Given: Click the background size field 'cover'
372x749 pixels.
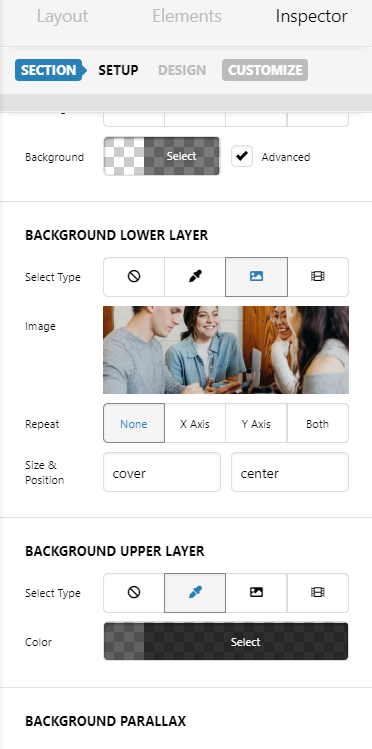Looking at the screenshot, I should [162, 472].
